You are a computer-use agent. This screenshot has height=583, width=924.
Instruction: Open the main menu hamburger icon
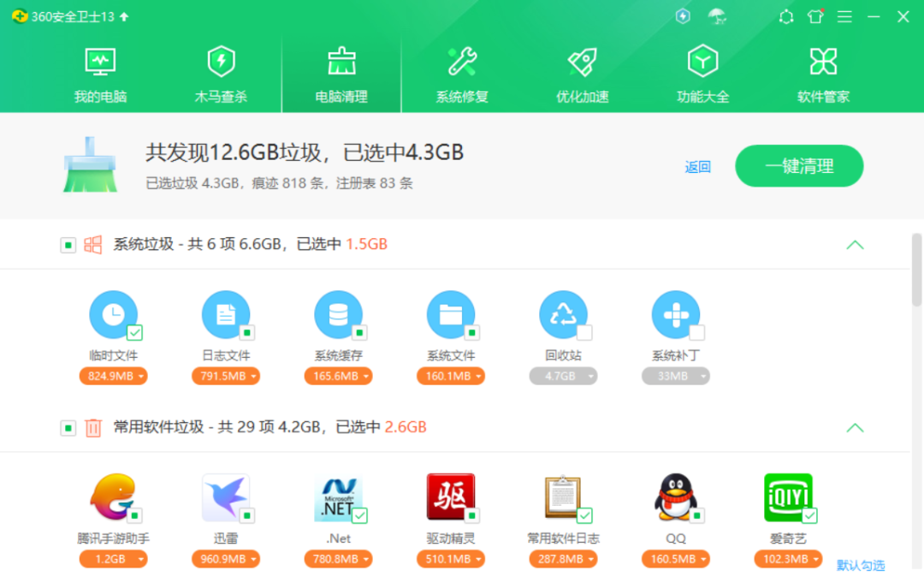point(844,16)
